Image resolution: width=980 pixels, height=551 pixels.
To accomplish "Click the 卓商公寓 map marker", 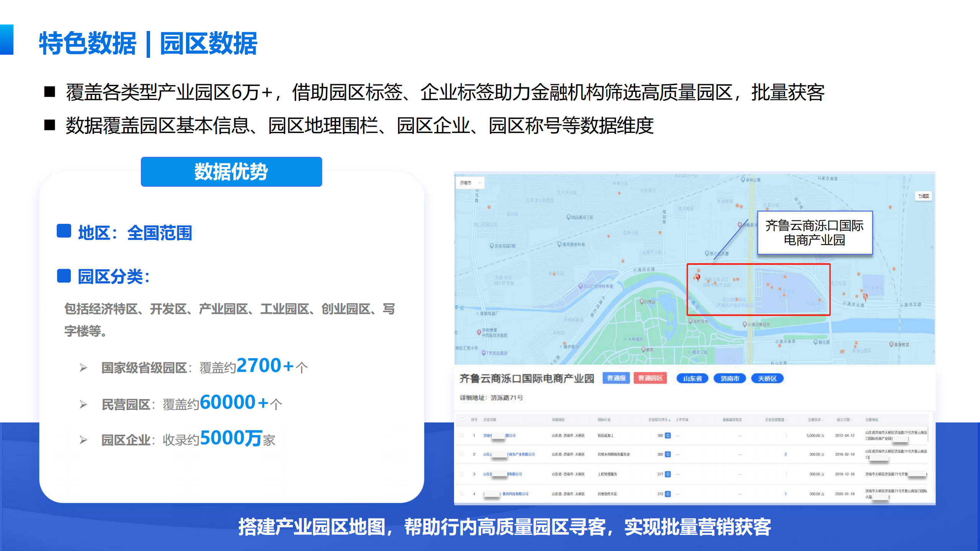I will (743, 179).
